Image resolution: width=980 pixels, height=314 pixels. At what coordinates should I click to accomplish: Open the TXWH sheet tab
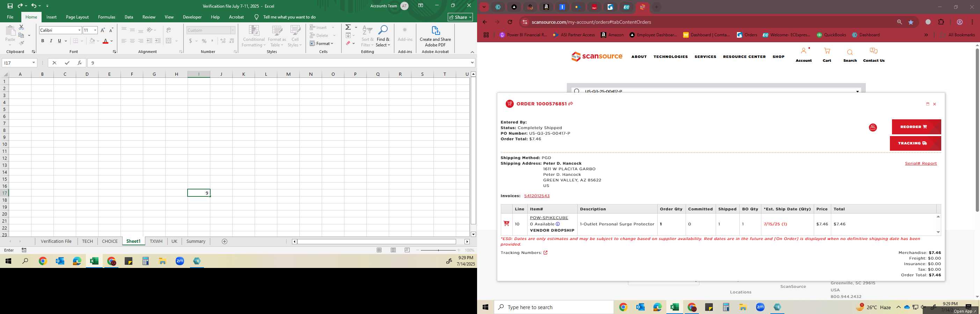tap(156, 241)
